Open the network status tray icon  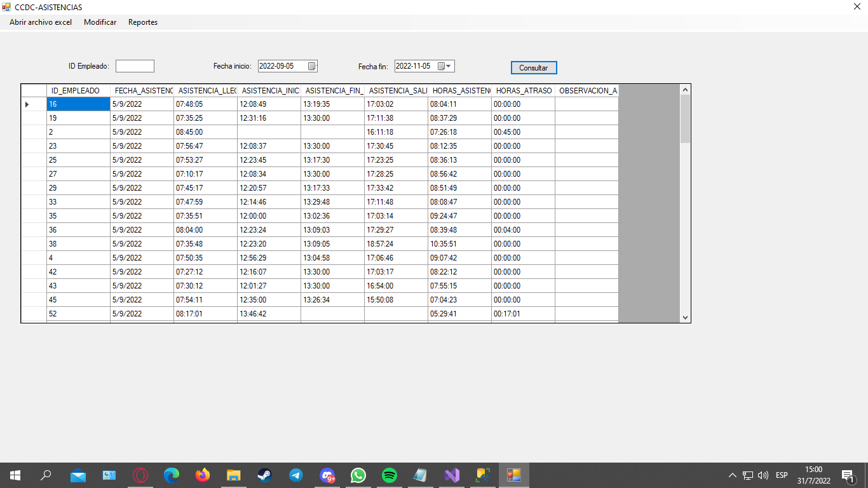click(x=748, y=475)
